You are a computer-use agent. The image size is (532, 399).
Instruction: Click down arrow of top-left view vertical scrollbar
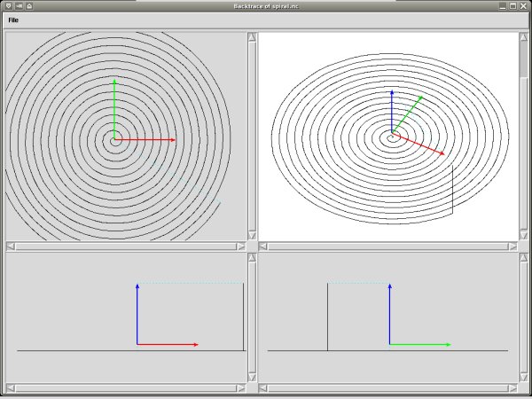coord(252,236)
